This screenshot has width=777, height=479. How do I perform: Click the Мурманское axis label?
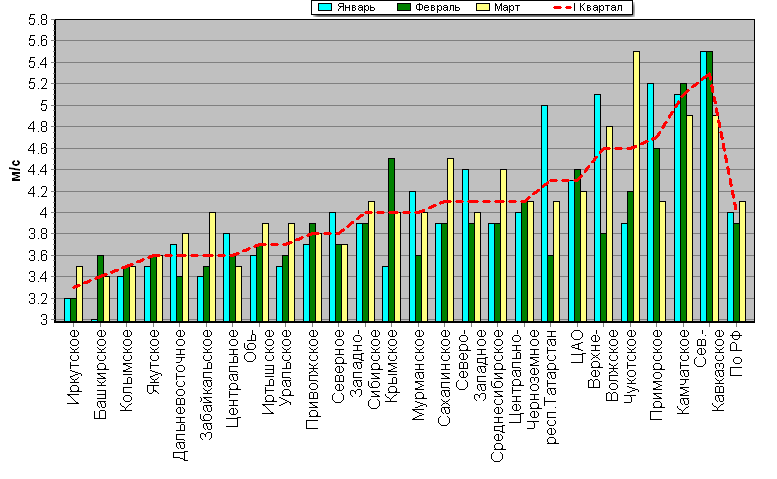tap(419, 374)
